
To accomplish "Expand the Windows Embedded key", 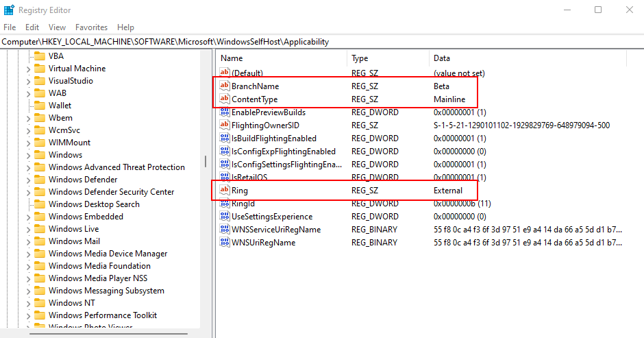I will (28, 217).
